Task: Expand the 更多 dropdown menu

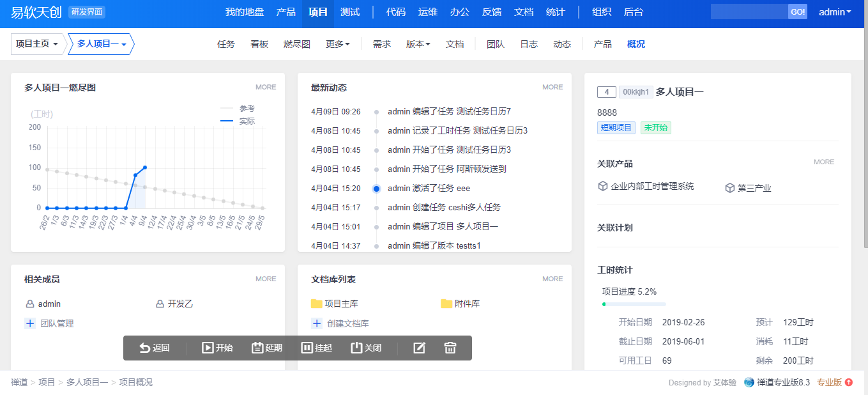Action: click(337, 44)
